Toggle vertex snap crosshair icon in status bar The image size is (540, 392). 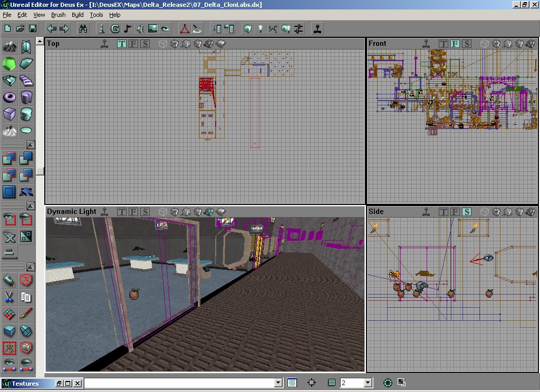[312, 383]
